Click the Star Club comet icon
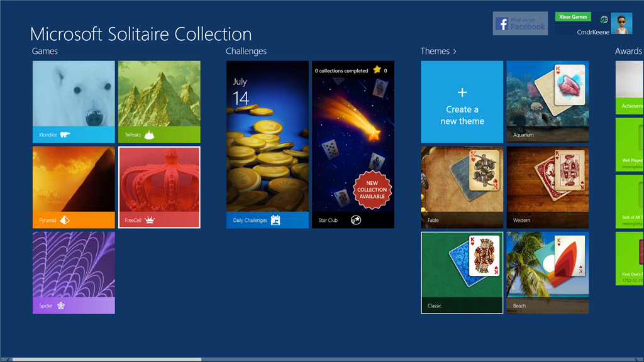 [x=356, y=220]
